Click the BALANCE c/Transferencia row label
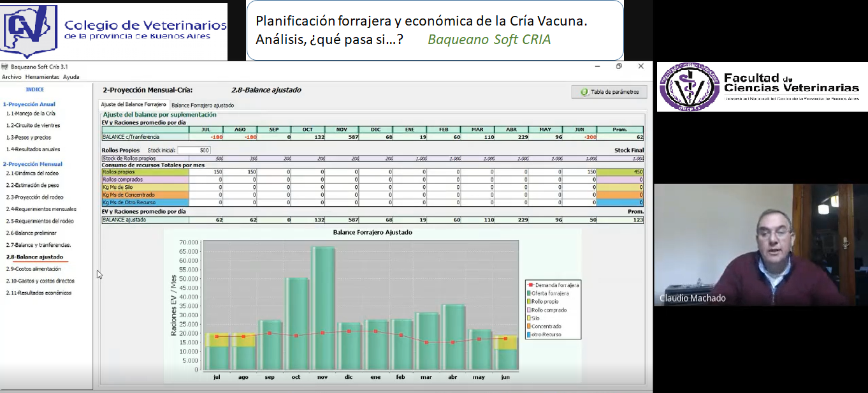 [x=145, y=137]
